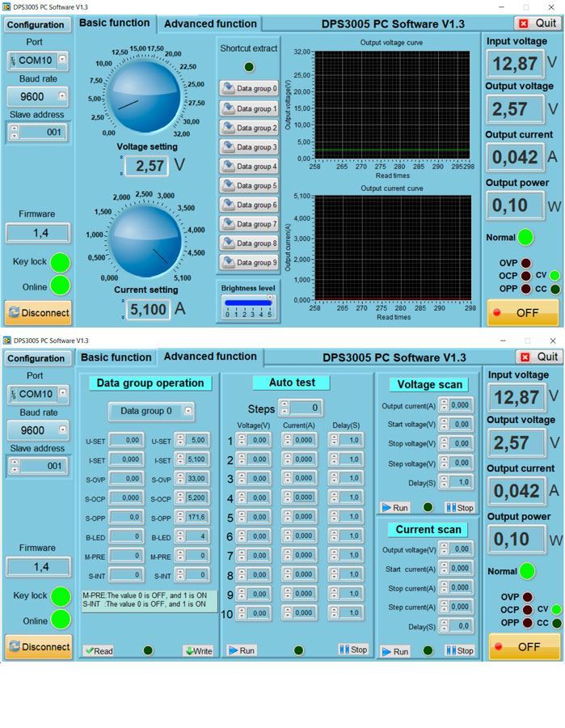Load Data group 9 shortcut button

click(x=249, y=262)
